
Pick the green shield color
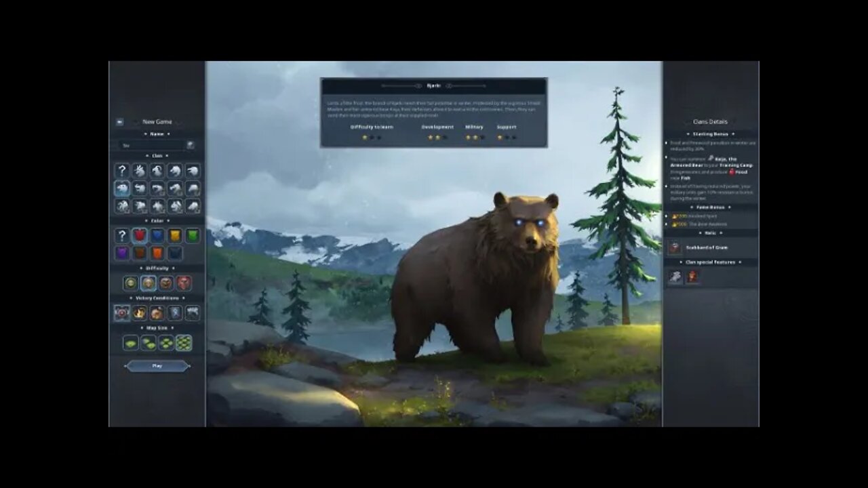pyautogui.click(x=193, y=235)
